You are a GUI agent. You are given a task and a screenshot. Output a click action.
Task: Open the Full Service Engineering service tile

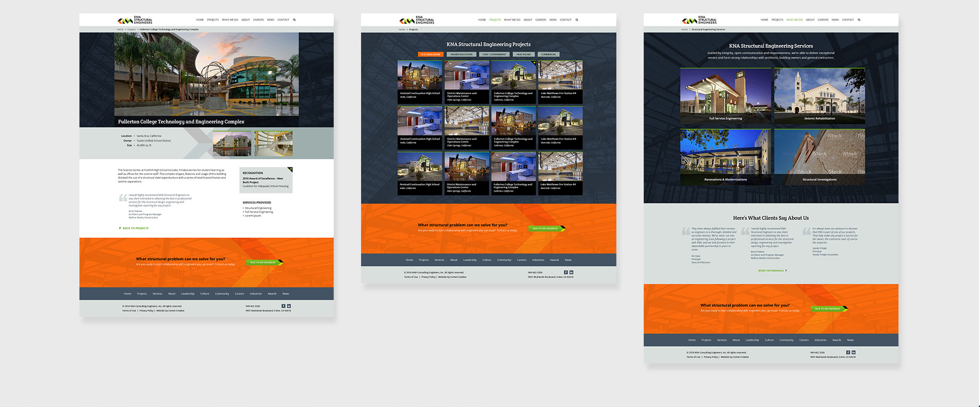(x=726, y=95)
